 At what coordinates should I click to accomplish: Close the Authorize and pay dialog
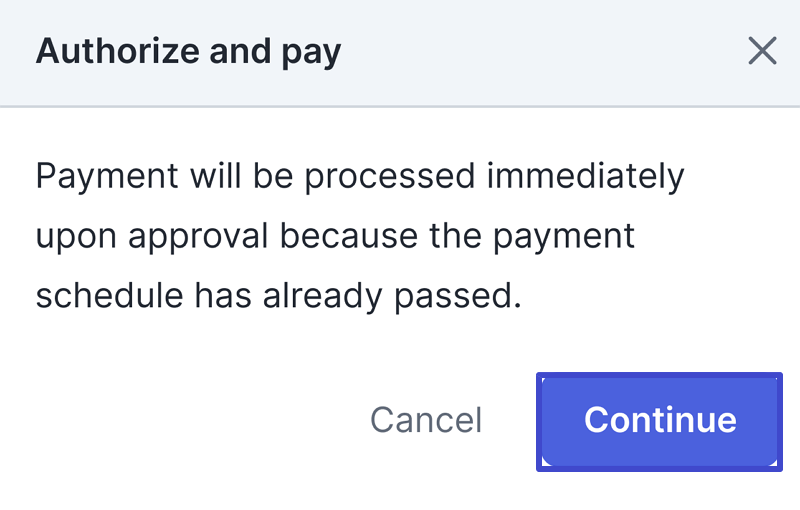[x=762, y=51]
